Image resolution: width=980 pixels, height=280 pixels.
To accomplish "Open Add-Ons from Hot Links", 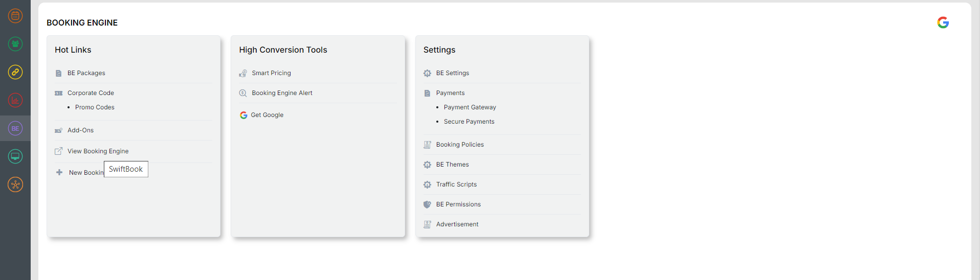I will 80,130.
